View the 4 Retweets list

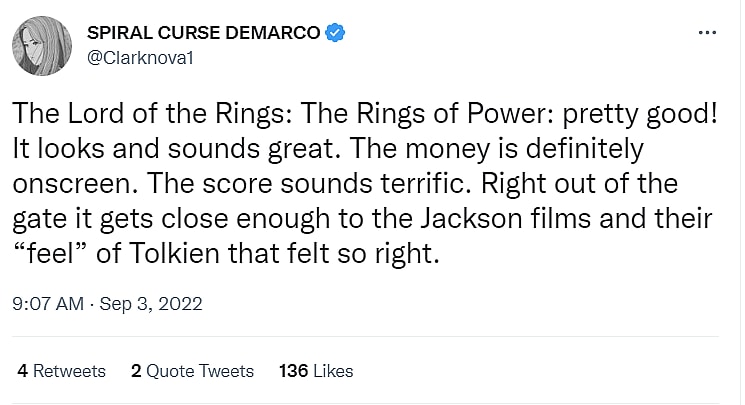(x=61, y=371)
